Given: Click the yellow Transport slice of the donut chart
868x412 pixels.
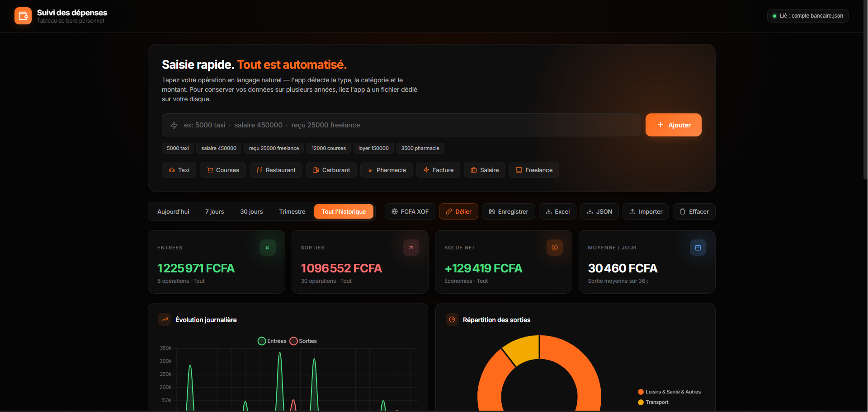Looking at the screenshot, I should (524, 349).
